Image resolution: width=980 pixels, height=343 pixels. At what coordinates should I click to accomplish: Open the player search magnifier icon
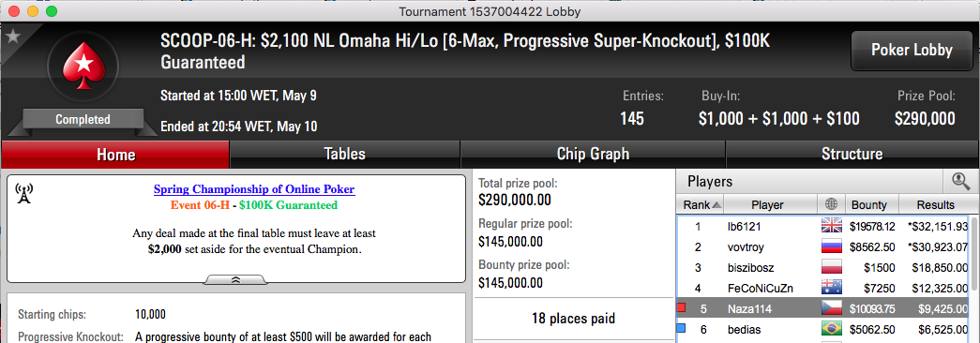click(960, 181)
